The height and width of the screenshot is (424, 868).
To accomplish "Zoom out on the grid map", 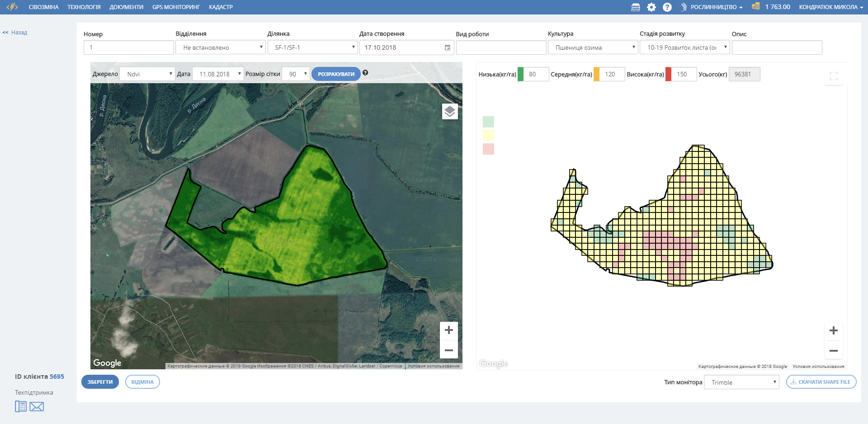I will (x=833, y=351).
